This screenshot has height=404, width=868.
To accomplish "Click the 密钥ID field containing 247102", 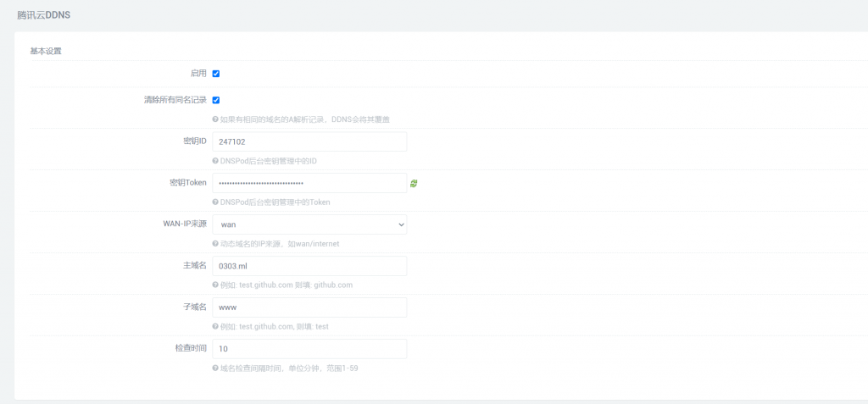I will 309,141.
